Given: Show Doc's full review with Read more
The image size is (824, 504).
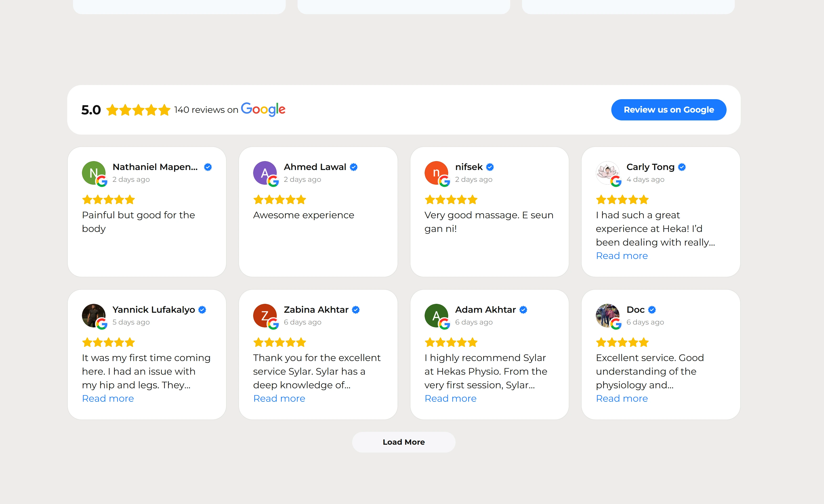Looking at the screenshot, I should (x=622, y=398).
